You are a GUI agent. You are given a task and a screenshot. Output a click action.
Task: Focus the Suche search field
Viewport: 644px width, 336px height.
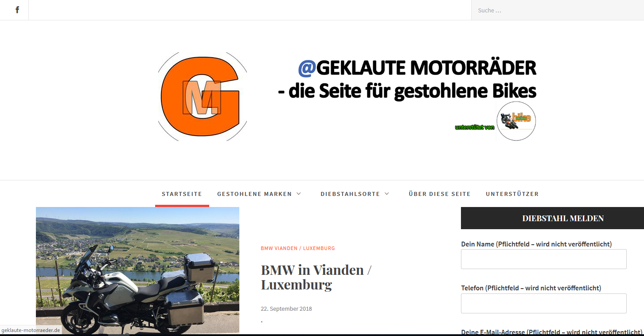pos(558,10)
